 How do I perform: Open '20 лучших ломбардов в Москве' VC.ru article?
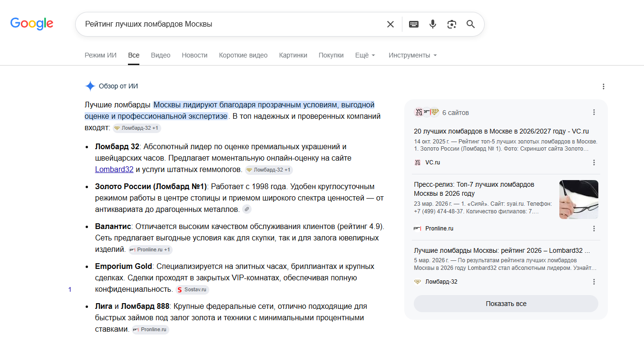tap(501, 131)
